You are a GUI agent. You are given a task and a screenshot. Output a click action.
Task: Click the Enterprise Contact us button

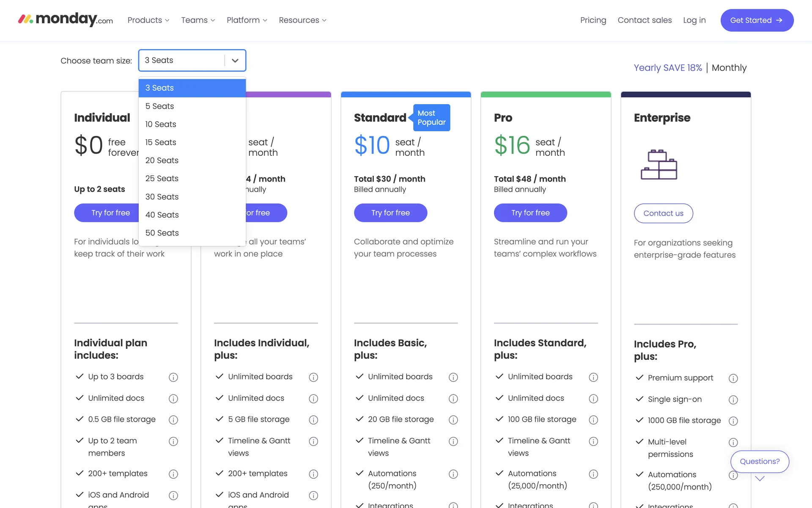pyautogui.click(x=663, y=213)
